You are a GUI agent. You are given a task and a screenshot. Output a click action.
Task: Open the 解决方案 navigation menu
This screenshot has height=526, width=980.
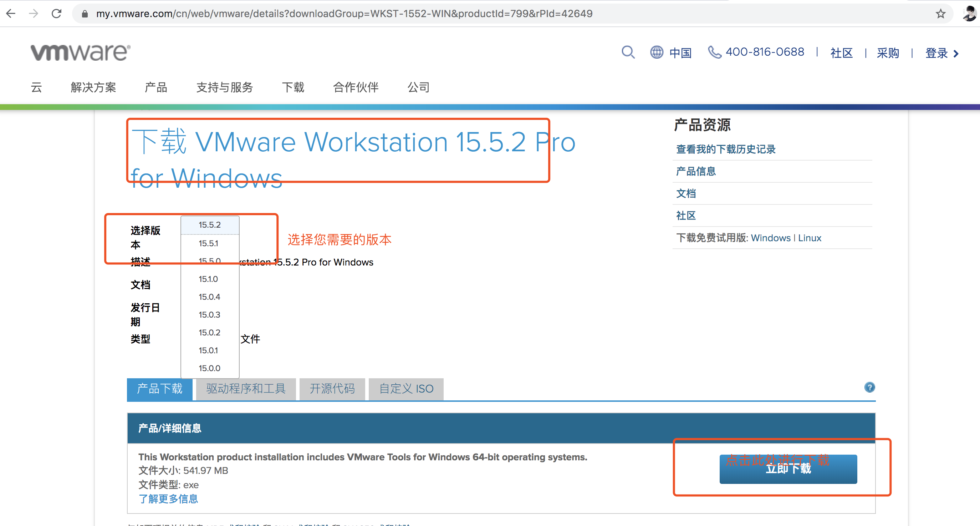tap(93, 87)
